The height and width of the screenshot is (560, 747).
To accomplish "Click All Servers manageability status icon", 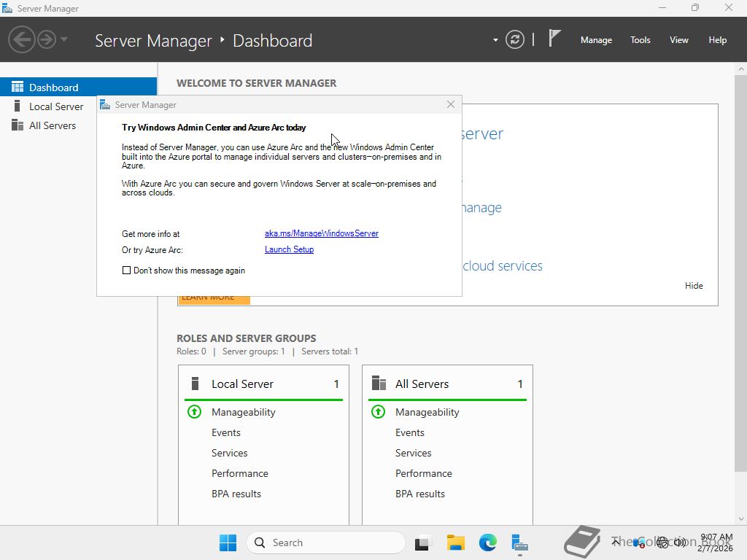I will 378,412.
